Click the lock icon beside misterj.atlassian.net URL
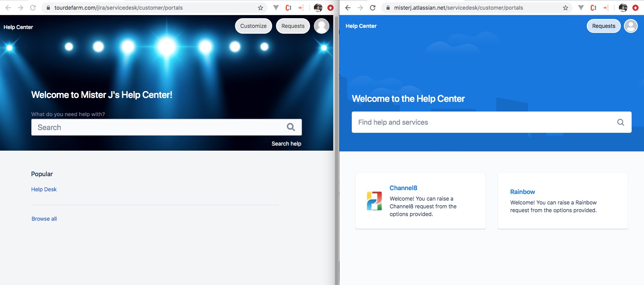The width and height of the screenshot is (644, 285). [x=388, y=8]
